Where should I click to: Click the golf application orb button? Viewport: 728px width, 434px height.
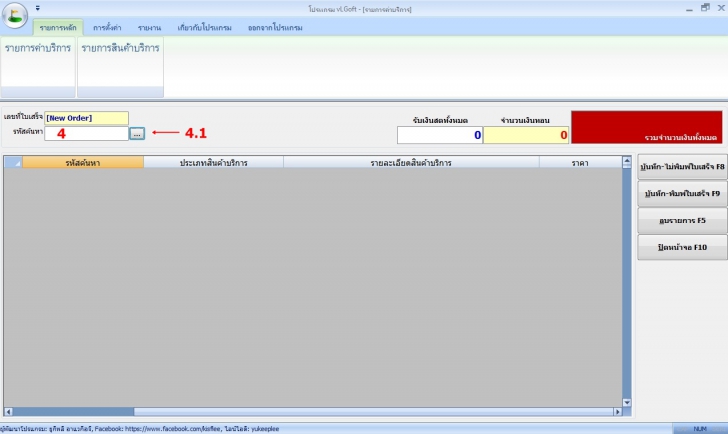click(15, 15)
